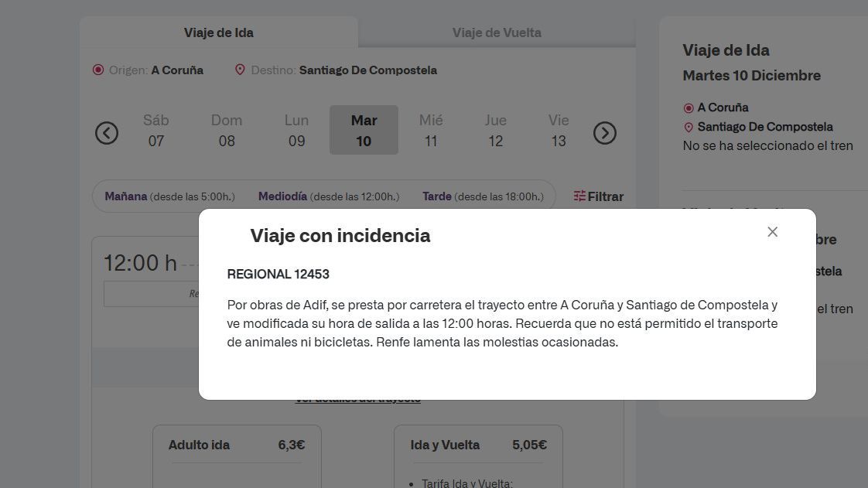Click the destination pin icon beside Santiago
This screenshot has width=868, height=488.
pyautogui.click(x=240, y=70)
